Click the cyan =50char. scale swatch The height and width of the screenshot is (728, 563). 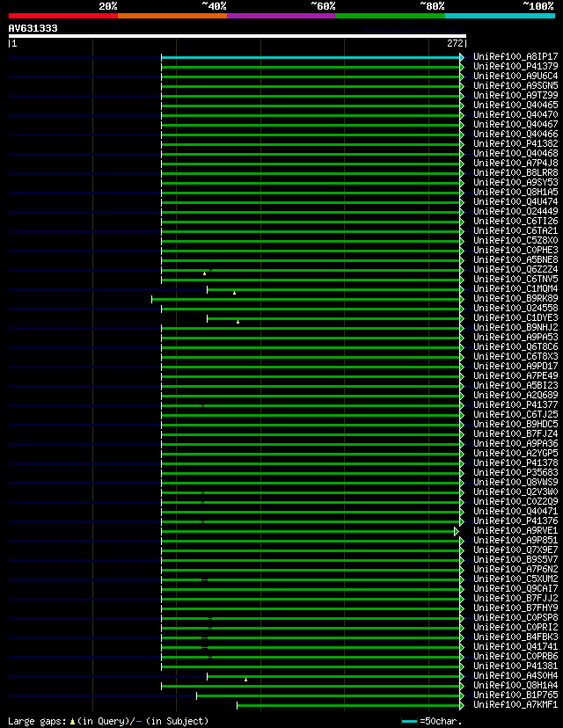pos(409,722)
